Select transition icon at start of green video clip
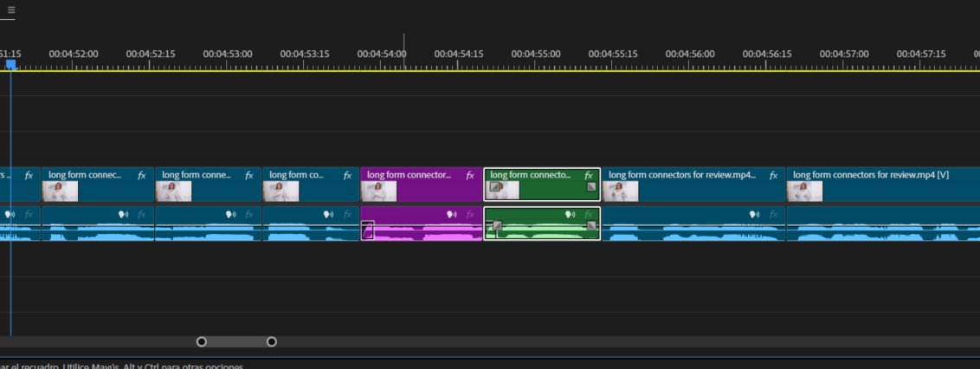This screenshot has width=980, height=369. [494, 186]
